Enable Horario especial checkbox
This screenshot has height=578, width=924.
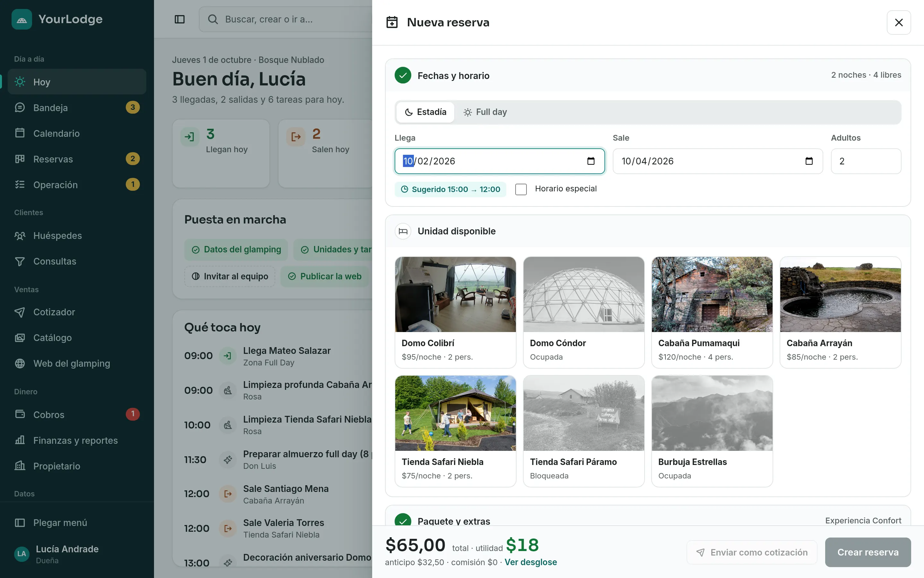point(521,189)
